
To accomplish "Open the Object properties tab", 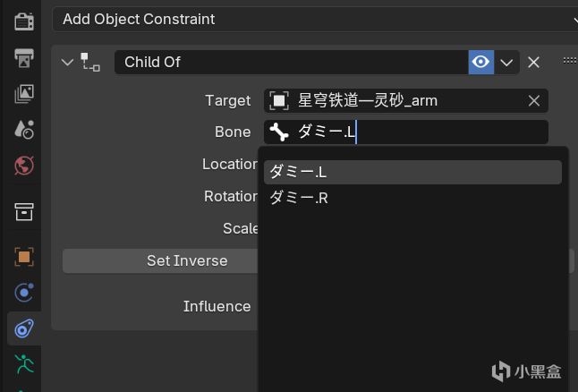I will [23, 257].
